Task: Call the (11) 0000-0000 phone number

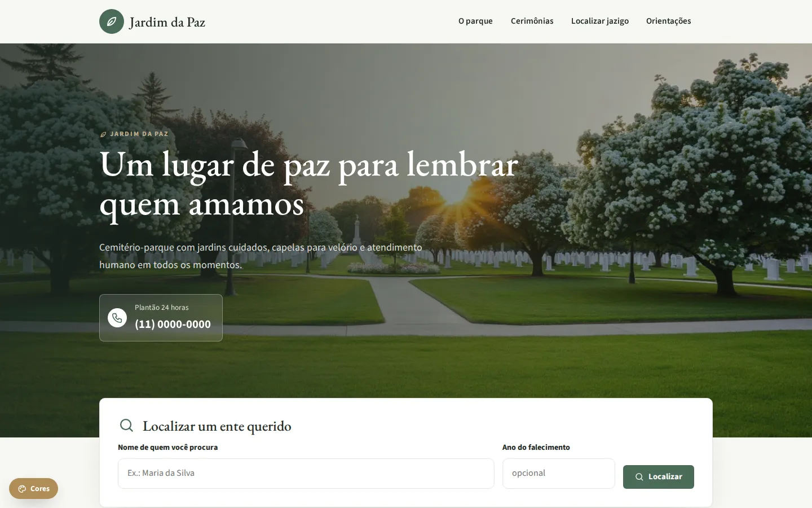Action: (x=173, y=324)
